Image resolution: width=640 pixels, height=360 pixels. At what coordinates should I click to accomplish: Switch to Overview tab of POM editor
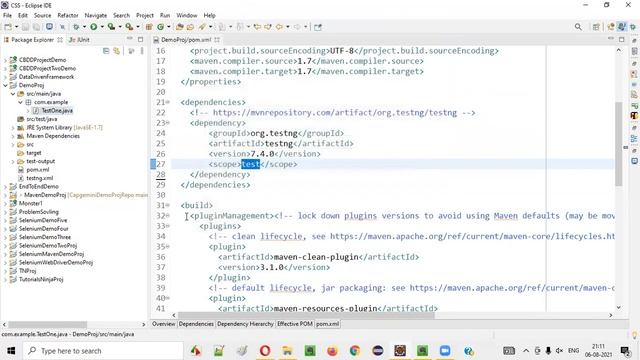(x=163, y=324)
